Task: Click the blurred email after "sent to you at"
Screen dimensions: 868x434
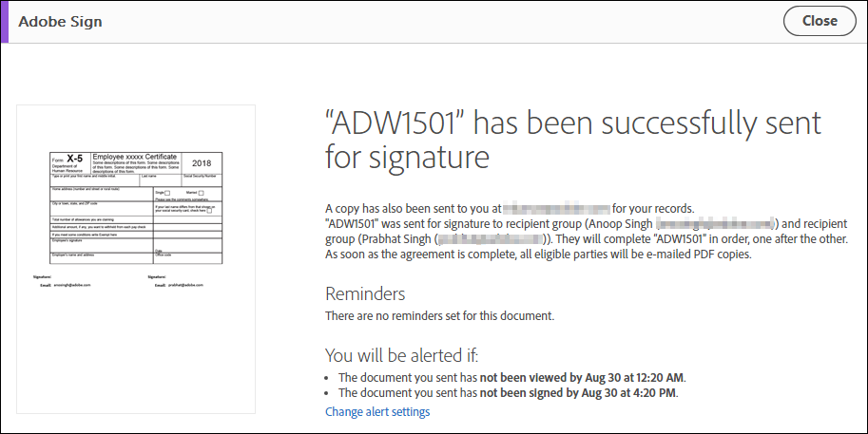Action: (556, 209)
